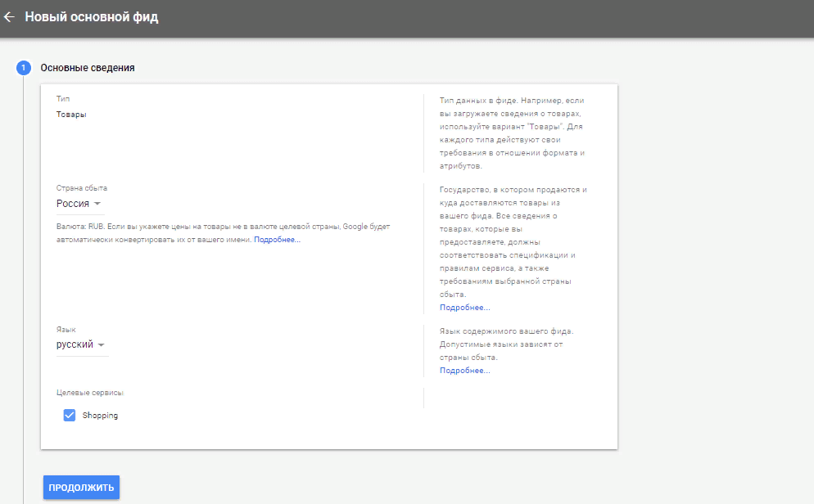Go back using the arrow icon
This screenshot has height=504, width=814.
pyautogui.click(x=9, y=17)
